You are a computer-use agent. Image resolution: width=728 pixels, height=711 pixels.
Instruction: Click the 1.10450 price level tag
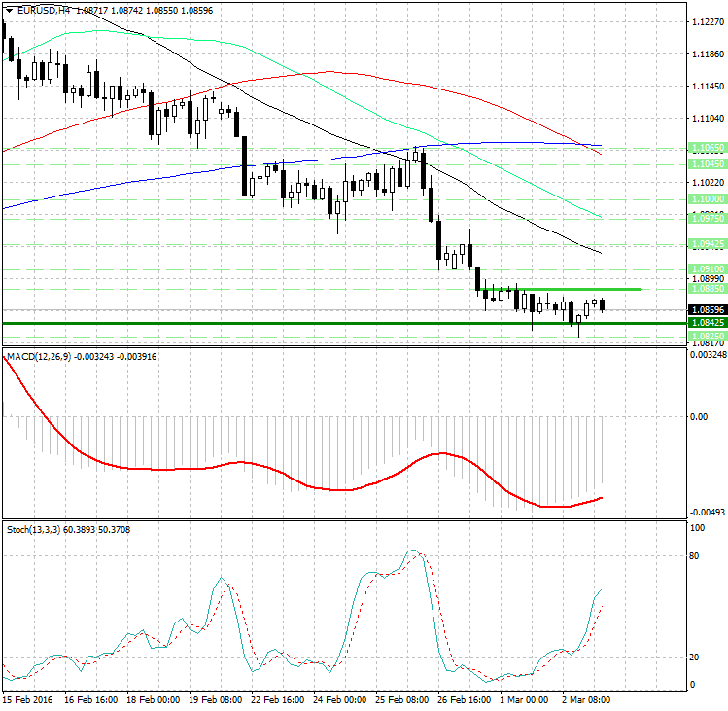[705, 164]
